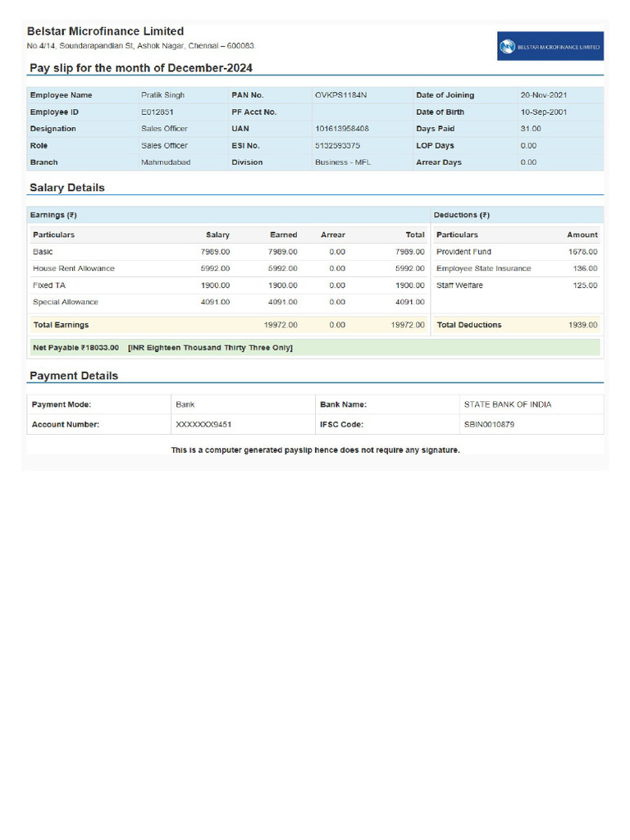Click Employee ID value 'E012851'
The width and height of the screenshot is (630, 840).
coord(157,112)
